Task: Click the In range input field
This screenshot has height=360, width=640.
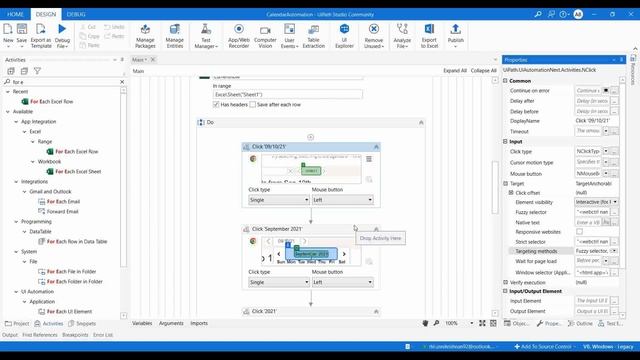Action: (x=287, y=95)
